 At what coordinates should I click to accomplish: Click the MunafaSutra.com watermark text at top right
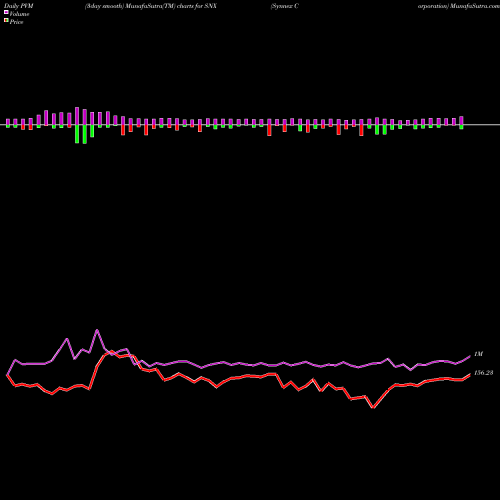pos(474,6)
